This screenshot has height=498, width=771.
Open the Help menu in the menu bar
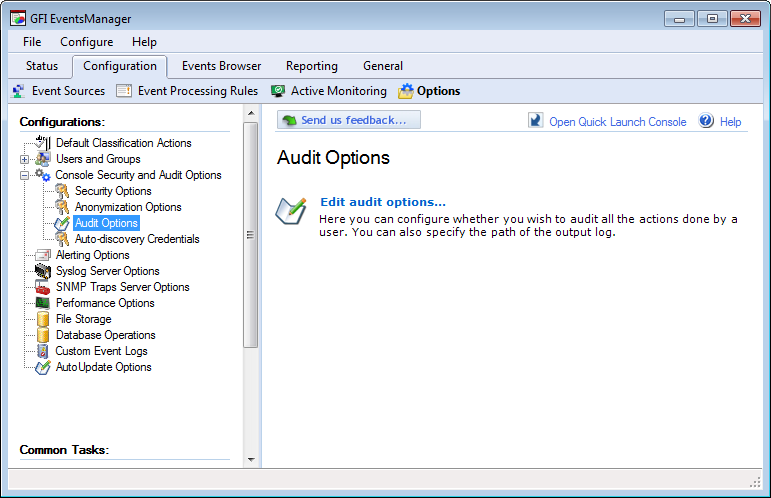coord(144,42)
